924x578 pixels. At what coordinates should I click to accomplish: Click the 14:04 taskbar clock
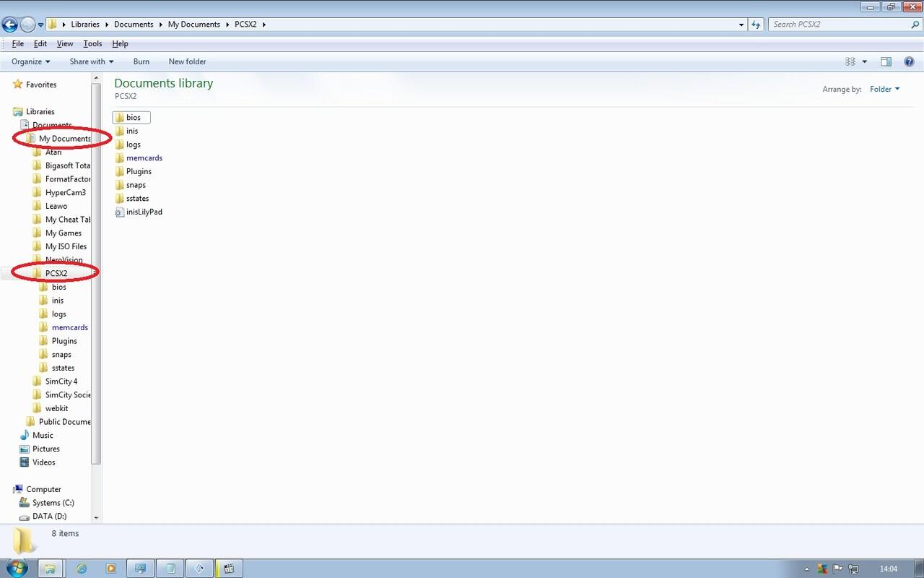click(889, 569)
